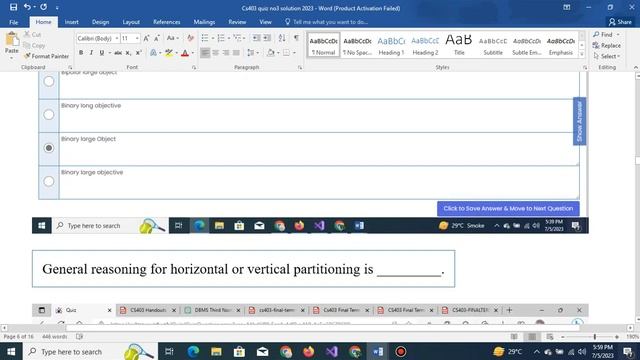Click the Replace button
This screenshot has height=360, width=640.
(607, 45)
